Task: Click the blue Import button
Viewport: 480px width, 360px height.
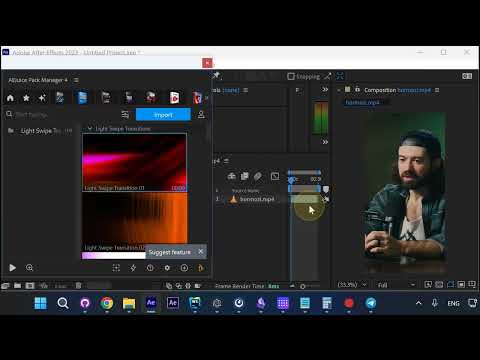Action: point(163,115)
